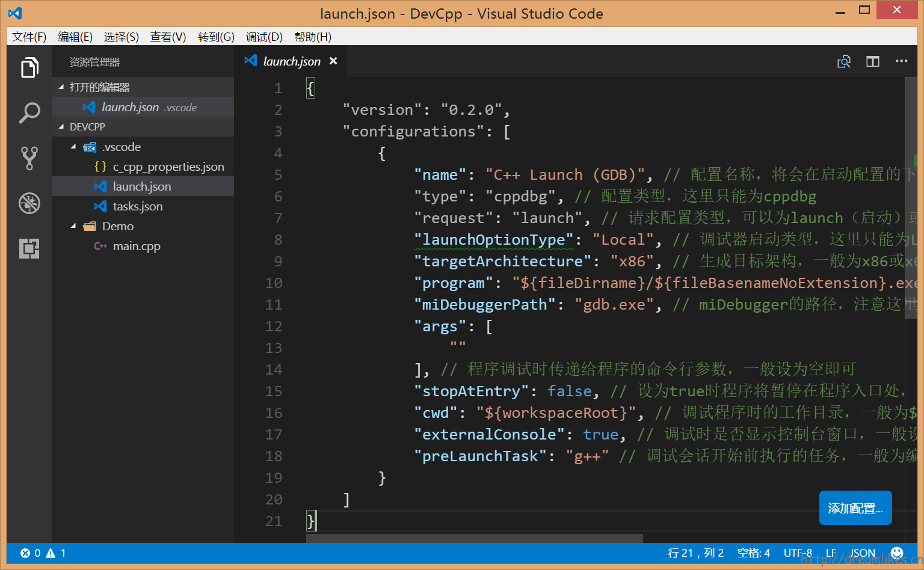Open the 帮助(H) menu

(313, 37)
